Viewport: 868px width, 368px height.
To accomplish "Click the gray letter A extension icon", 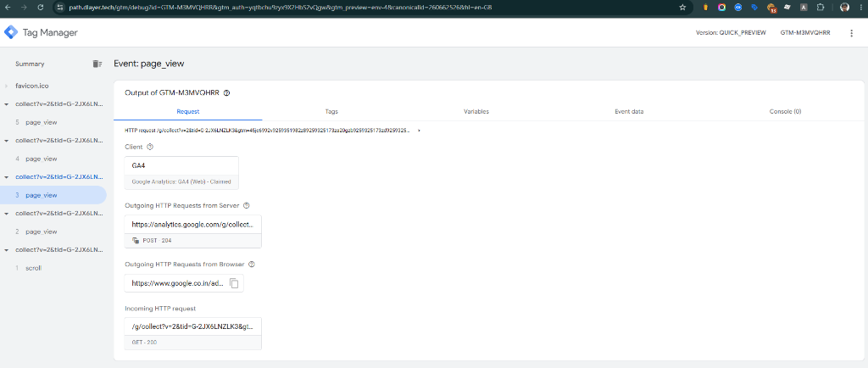I will [x=804, y=7].
